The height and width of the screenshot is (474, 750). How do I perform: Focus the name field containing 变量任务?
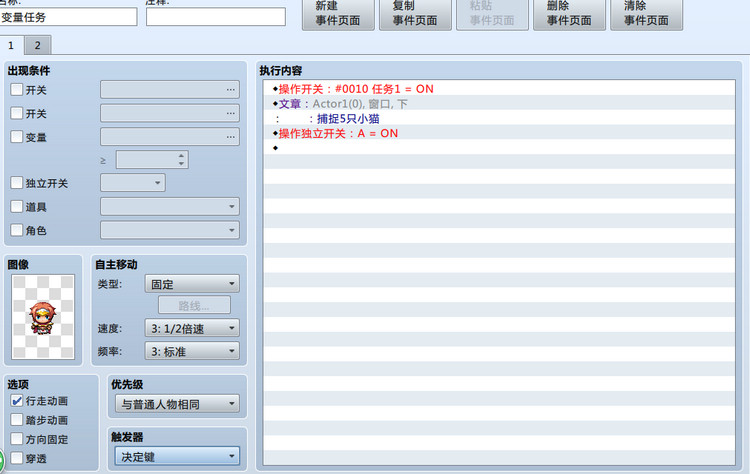click(x=68, y=17)
